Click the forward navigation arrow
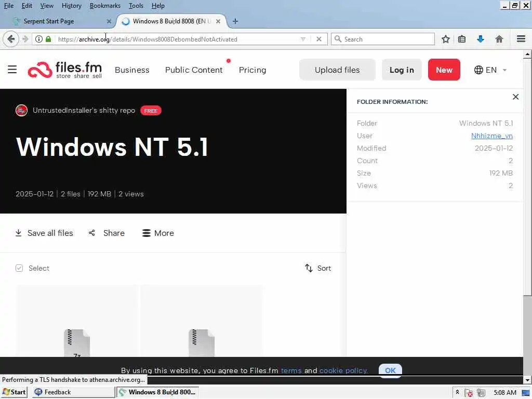The image size is (532, 399). [25, 39]
